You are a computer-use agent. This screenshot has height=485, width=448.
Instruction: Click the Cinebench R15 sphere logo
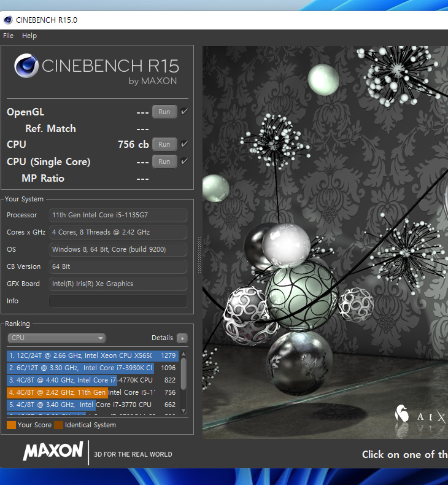[x=26, y=66]
